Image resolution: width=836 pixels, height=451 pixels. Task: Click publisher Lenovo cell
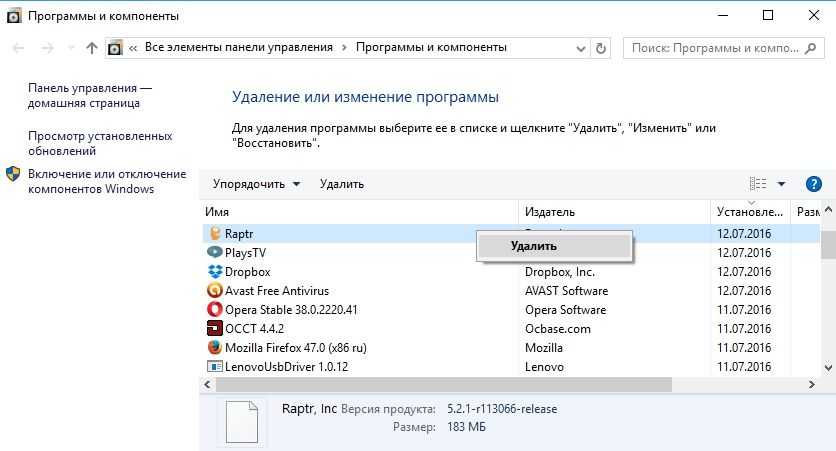click(x=544, y=367)
